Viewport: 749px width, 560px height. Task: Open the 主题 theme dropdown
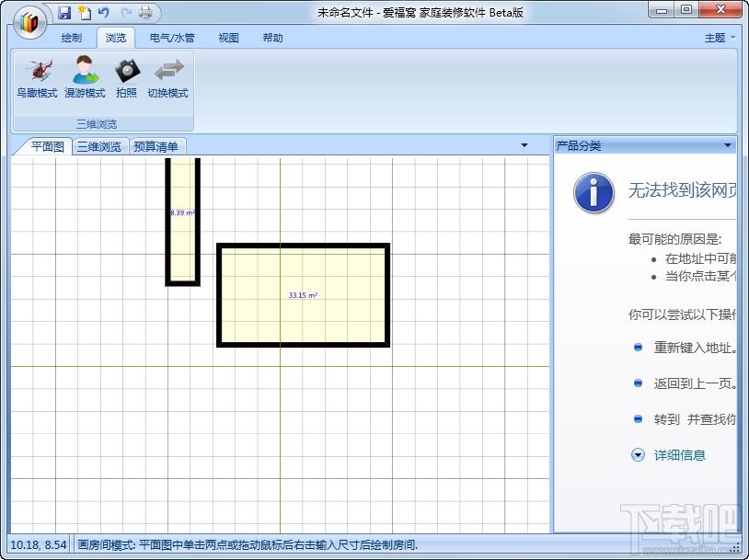point(720,38)
